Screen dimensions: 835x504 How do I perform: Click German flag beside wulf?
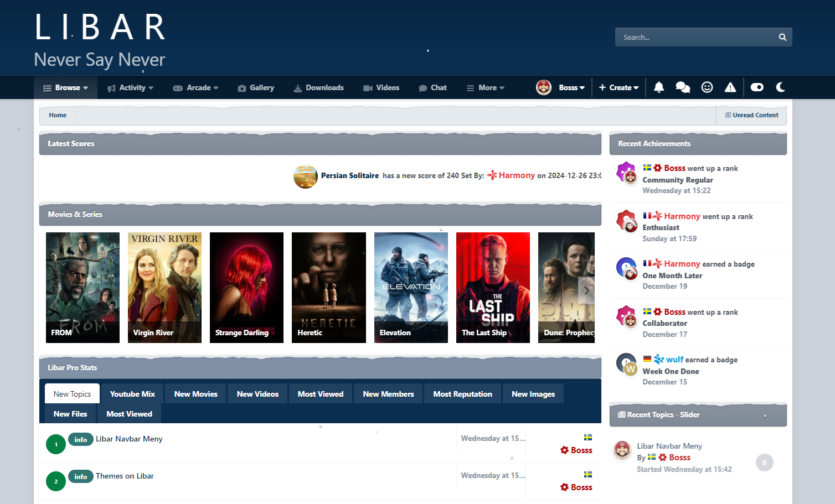coord(647,359)
